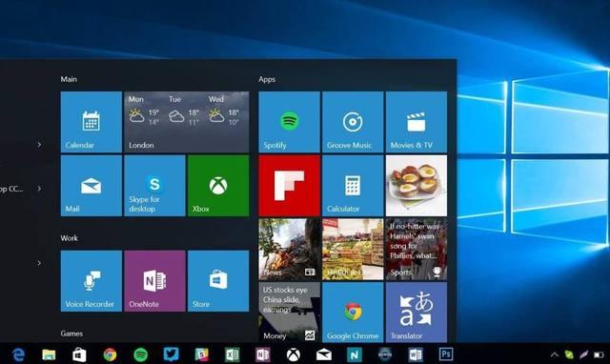Open the Movies & TV tile

click(x=417, y=122)
